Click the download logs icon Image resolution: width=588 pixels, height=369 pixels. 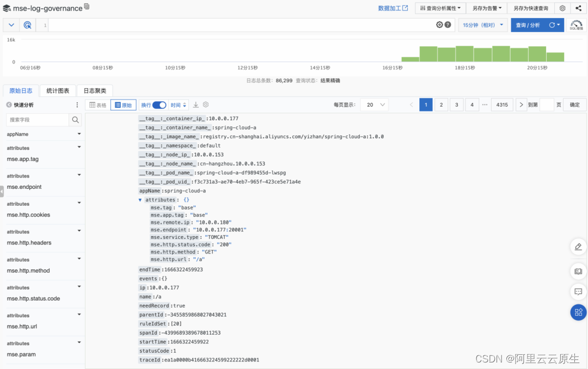coord(196,105)
